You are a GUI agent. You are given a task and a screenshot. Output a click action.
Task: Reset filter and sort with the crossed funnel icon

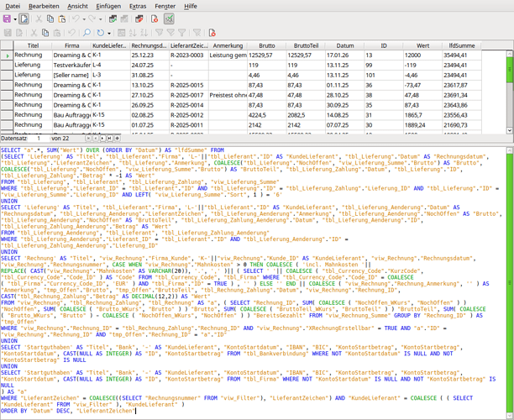(x=197, y=33)
